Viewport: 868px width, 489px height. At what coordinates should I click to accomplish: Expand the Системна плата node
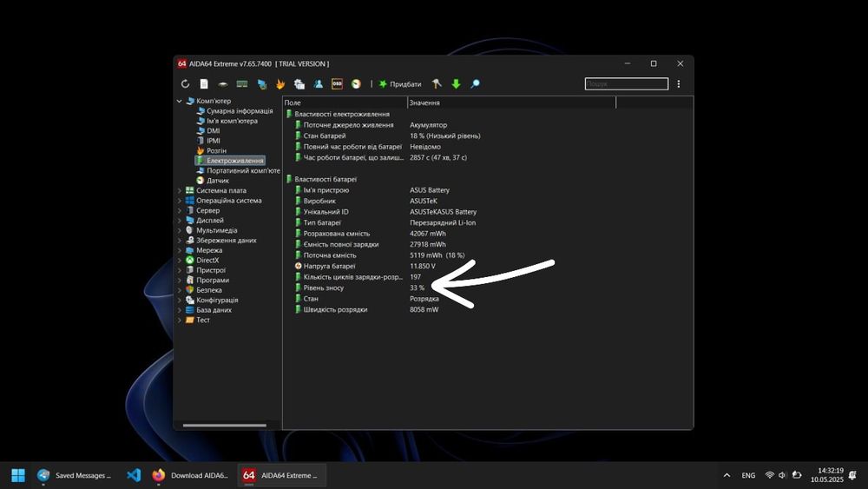pyautogui.click(x=180, y=190)
